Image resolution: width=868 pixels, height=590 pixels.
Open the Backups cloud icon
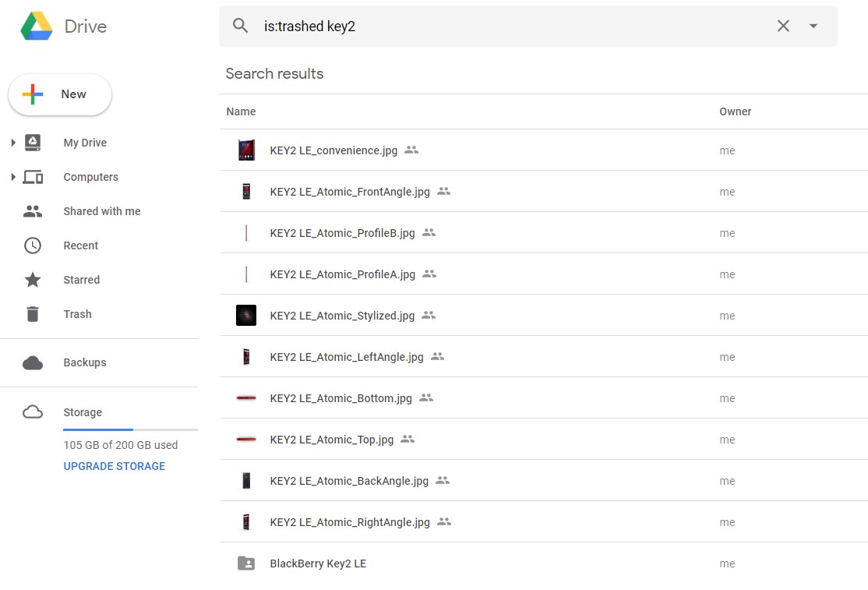pyautogui.click(x=33, y=362)
